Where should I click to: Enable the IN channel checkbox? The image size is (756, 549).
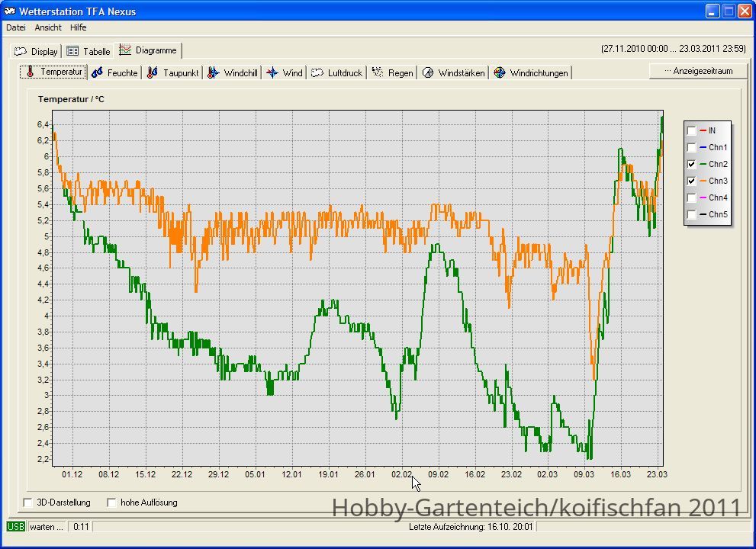click(x=691, y=130)
